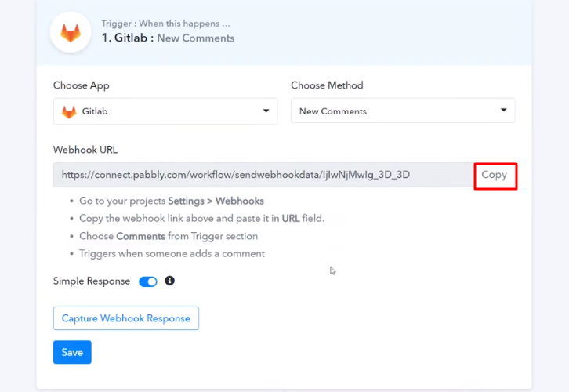Screen dimensions: 569x392
Task: Click the 'Copy the webhook link above' instruction
Action: [201, 219]
